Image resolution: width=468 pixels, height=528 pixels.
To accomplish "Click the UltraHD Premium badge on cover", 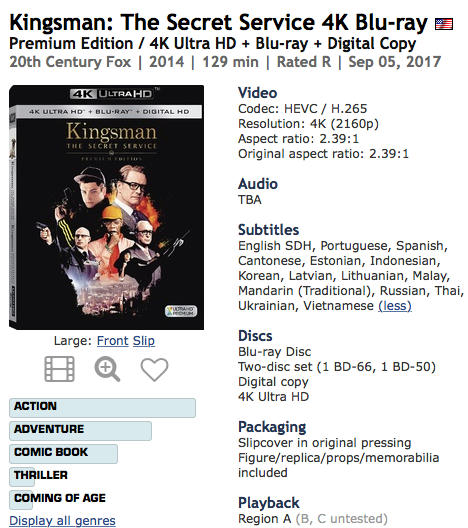I will tap(181, 311).
